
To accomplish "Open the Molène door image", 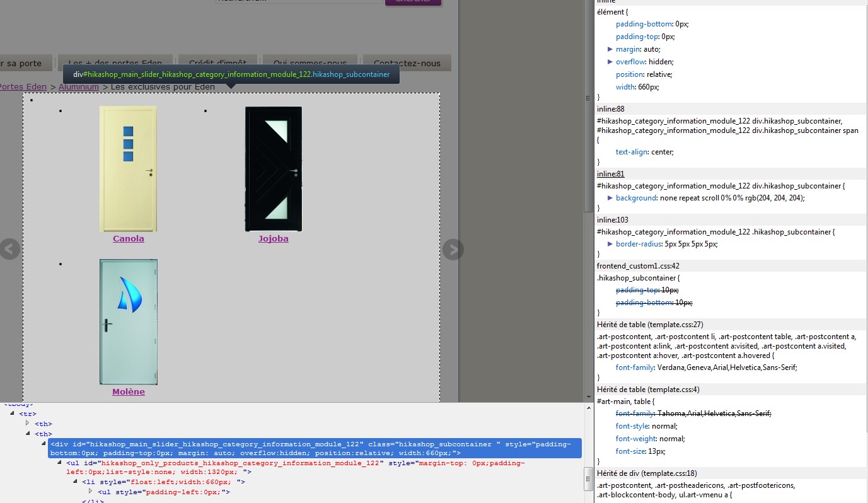I will coord(129,322).
